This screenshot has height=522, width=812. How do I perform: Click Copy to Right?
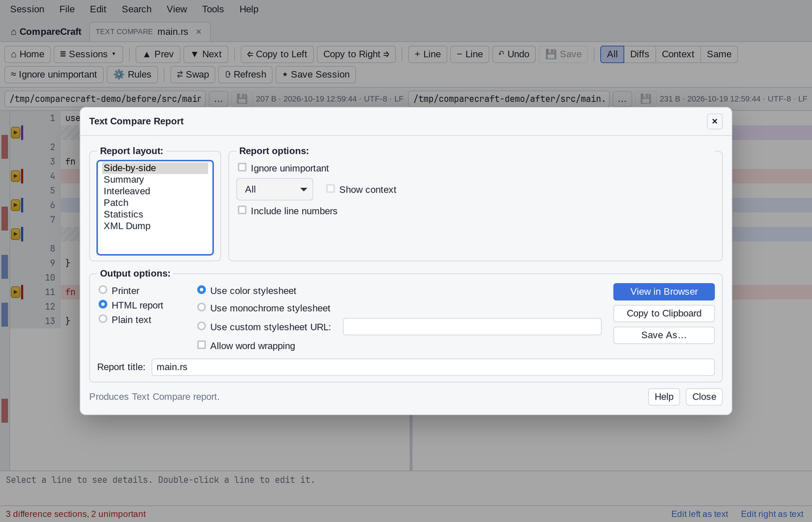point(356,54)
